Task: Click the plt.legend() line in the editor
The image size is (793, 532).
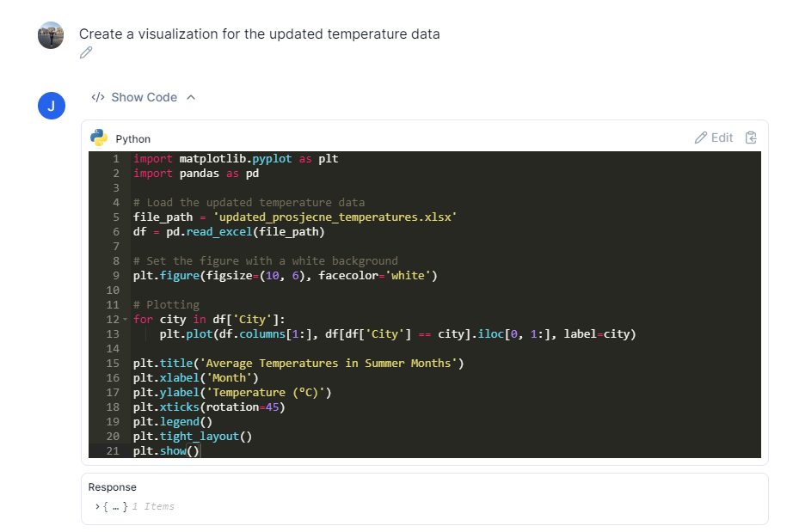Action: [x=172, y=422]
